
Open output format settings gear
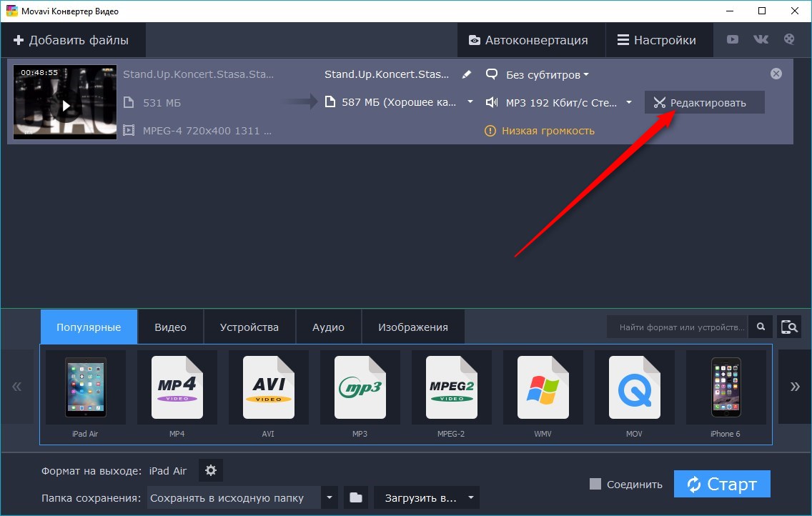(x=211, y=470)
